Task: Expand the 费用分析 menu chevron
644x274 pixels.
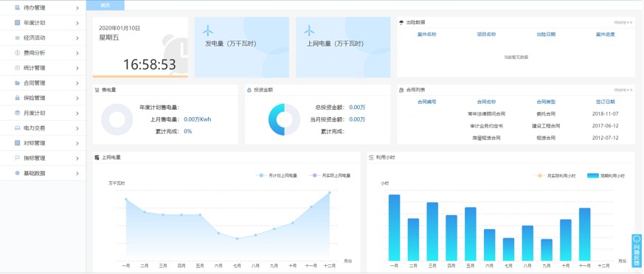Action: (x=77, y=53)
